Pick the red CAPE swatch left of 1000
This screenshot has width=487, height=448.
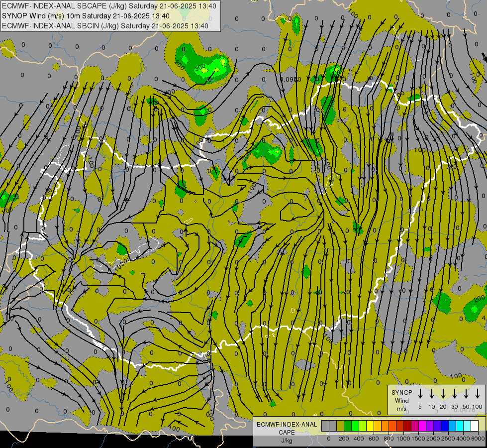400,426
